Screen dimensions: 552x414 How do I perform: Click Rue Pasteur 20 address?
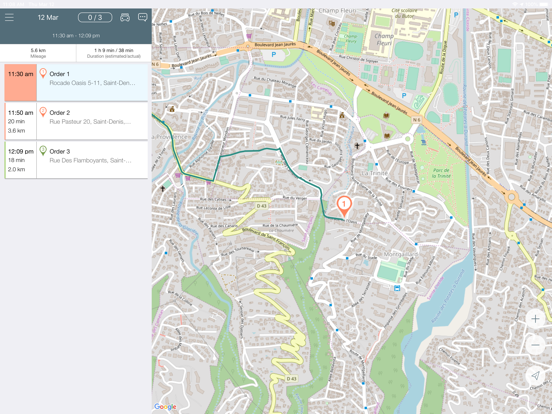90,122
